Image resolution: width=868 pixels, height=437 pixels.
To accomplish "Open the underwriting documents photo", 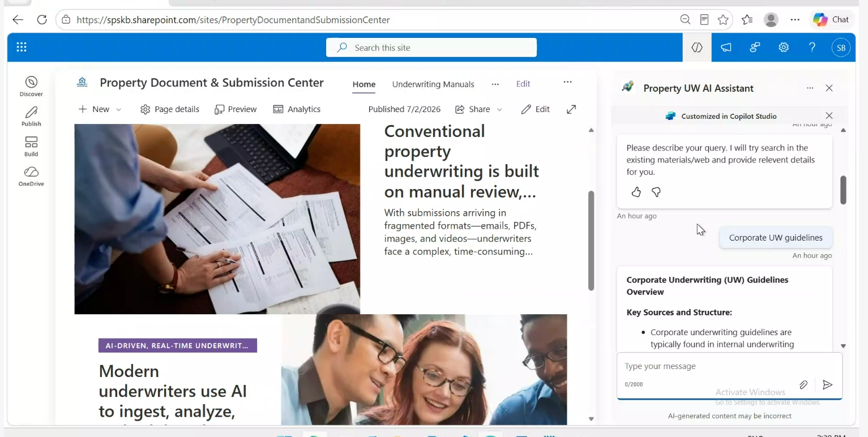I will tap(217, 219).
